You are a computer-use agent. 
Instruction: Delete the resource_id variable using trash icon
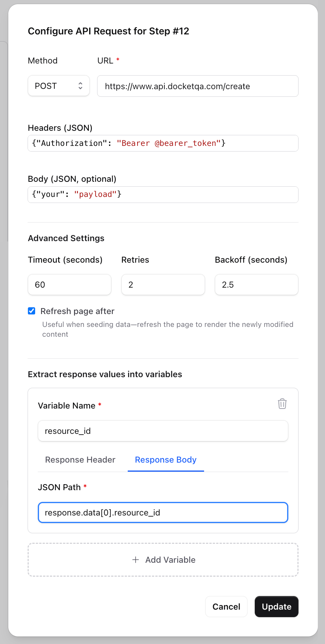(282, 404)
